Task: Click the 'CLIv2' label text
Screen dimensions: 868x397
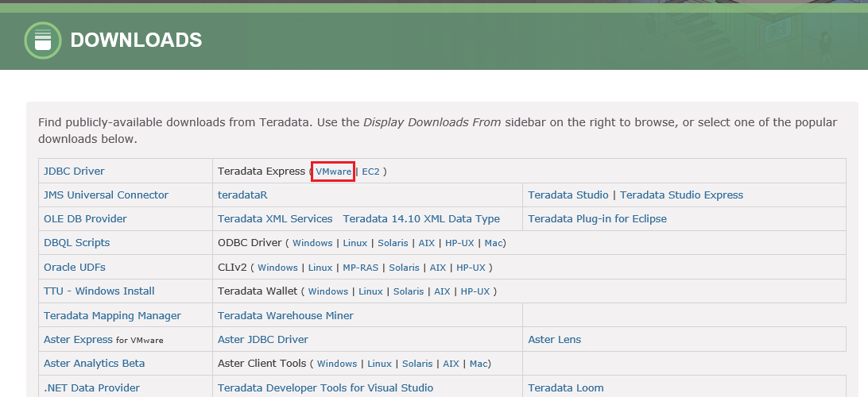Action: point(232,267)
